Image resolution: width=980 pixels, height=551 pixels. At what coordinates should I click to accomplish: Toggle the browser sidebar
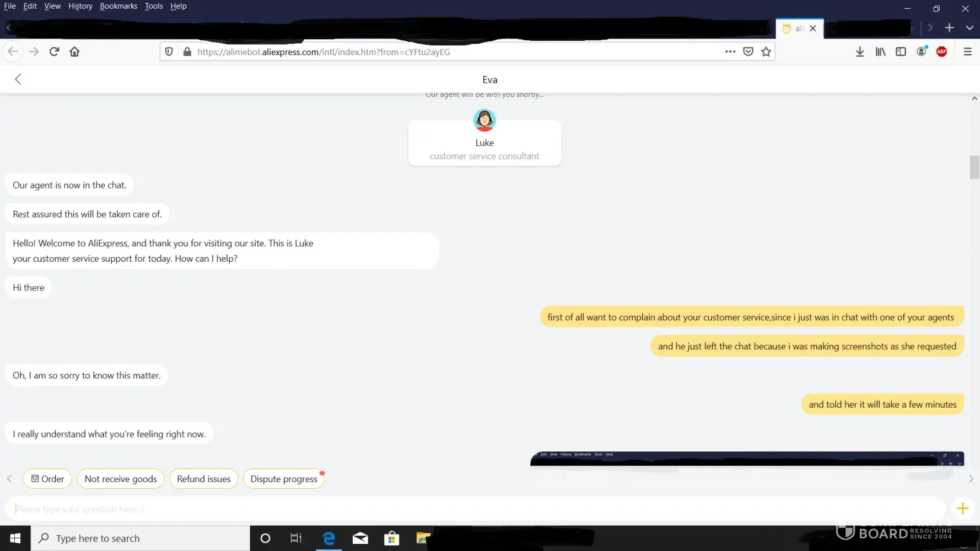point(901,51)
